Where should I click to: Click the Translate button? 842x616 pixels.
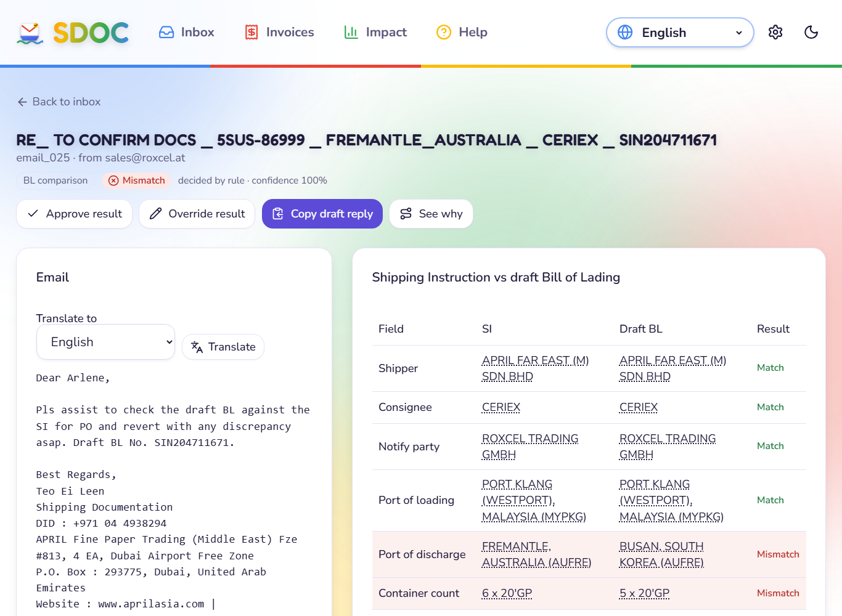[x=223, y=347]
